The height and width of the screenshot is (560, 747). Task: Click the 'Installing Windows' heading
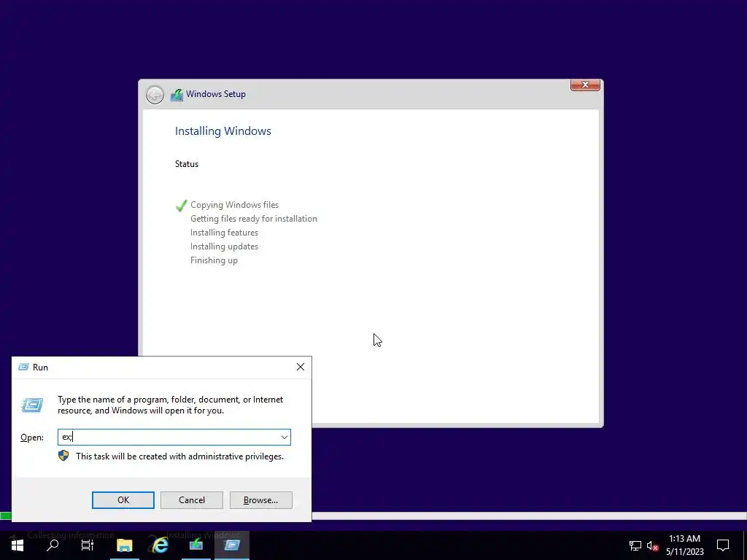(x=223, y=131)
